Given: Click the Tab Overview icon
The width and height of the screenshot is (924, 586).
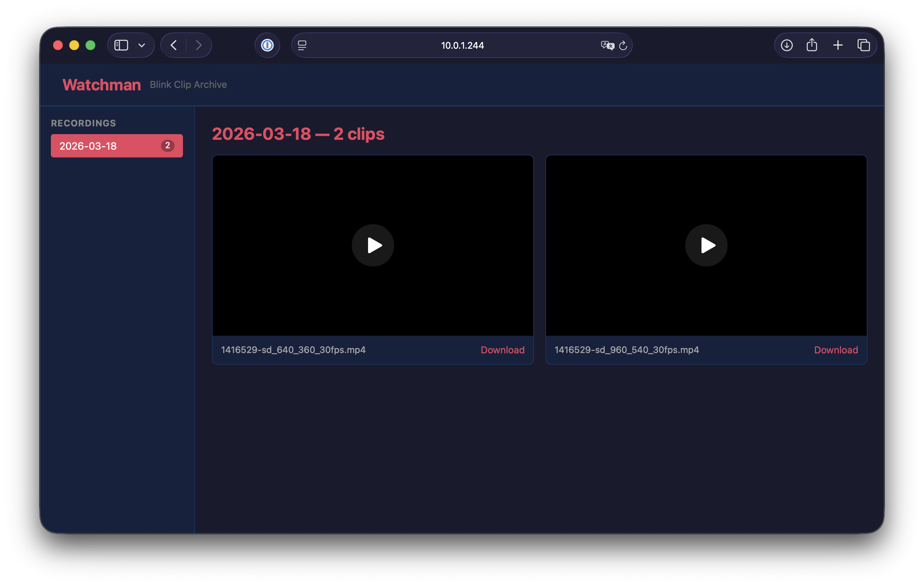Looking at the screenshot, I should pos(864,45).
